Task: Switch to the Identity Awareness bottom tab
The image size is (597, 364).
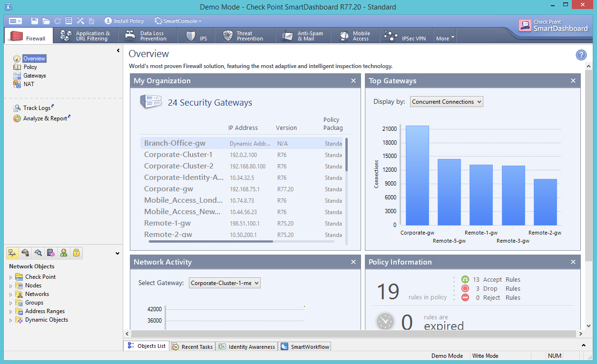Action: click(x=247, y=346)
